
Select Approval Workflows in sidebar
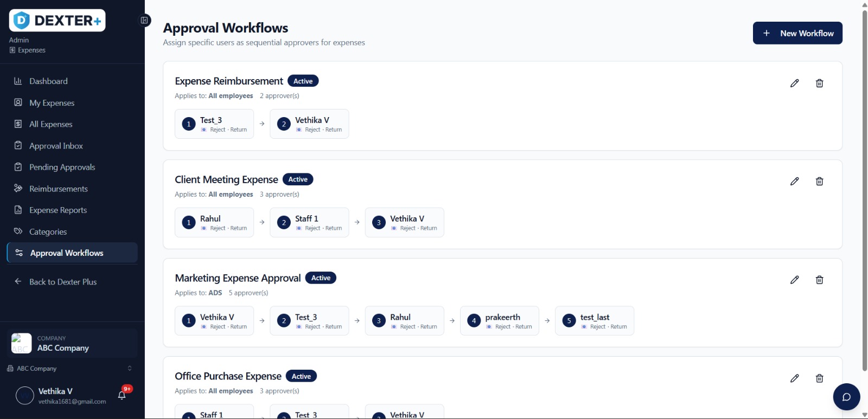click(72, 253)
